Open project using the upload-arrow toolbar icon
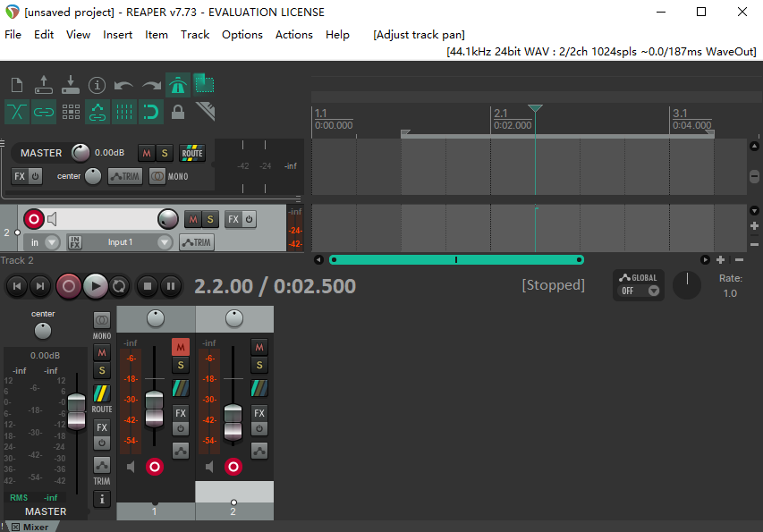This screenshot has height=532, width=763. click(x=43, y=85)
